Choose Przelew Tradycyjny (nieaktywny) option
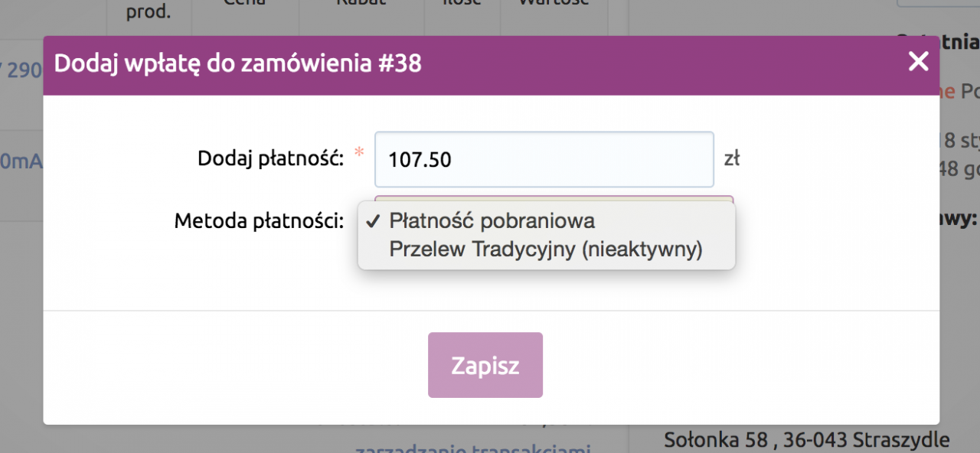The height and width of the screenshot is (453, 980). pyautogui.click(x=547, y=249)
